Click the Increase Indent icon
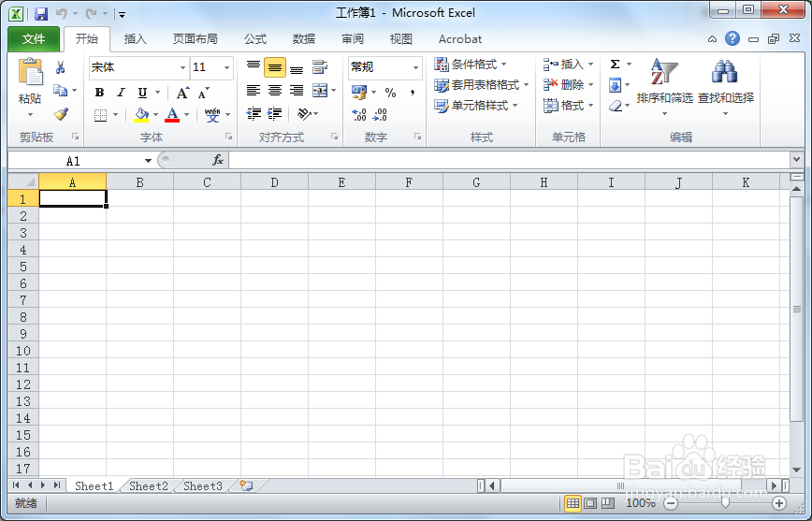 [x=275, y=114]
